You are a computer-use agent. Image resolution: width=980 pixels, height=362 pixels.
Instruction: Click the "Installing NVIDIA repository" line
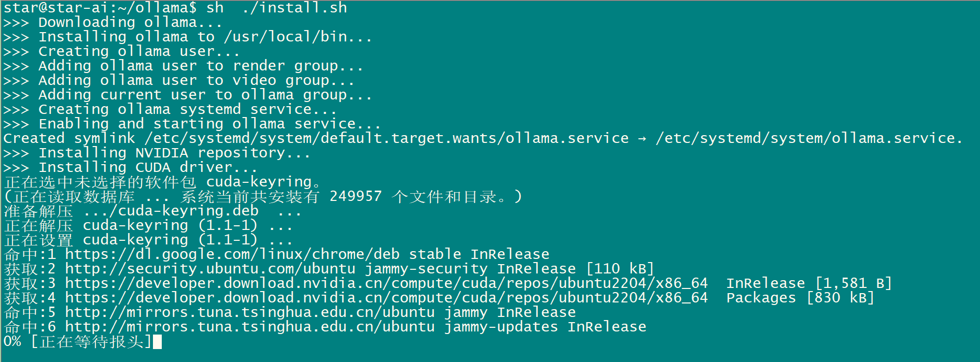pyautogui.click(x=174, y=153)
